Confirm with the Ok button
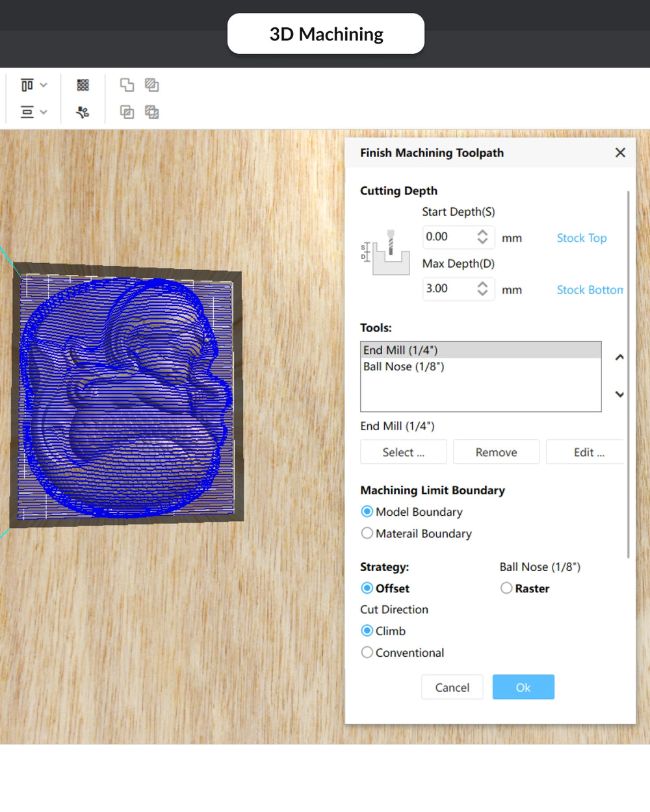Viewport: 650px width, 812px height. [523, 687]
